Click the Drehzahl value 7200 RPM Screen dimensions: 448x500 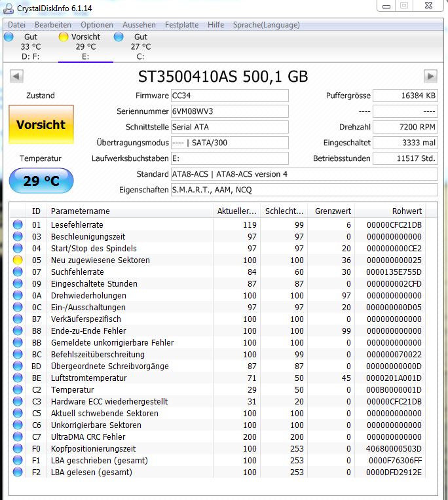pyautogui.click(x=405, y=127)
